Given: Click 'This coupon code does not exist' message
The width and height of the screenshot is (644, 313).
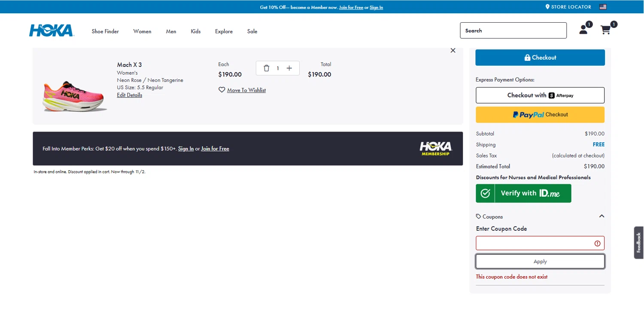Looking at the screenshot, I should tap(512, 277).
